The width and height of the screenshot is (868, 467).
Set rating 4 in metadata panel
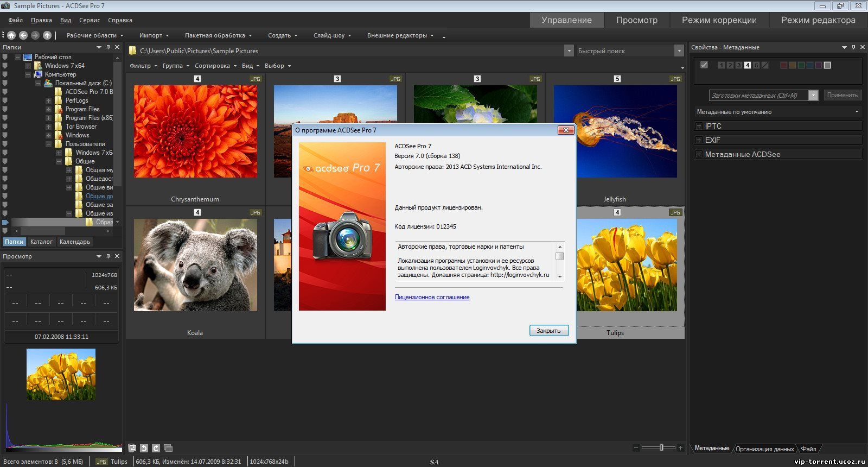pos(748,65)
